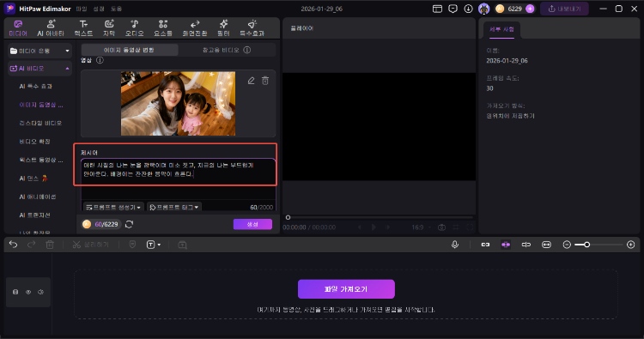Viewport: 644px width, 339px height.
Task: Open the 필터 filters tool
Action: [x=223, y=28]
